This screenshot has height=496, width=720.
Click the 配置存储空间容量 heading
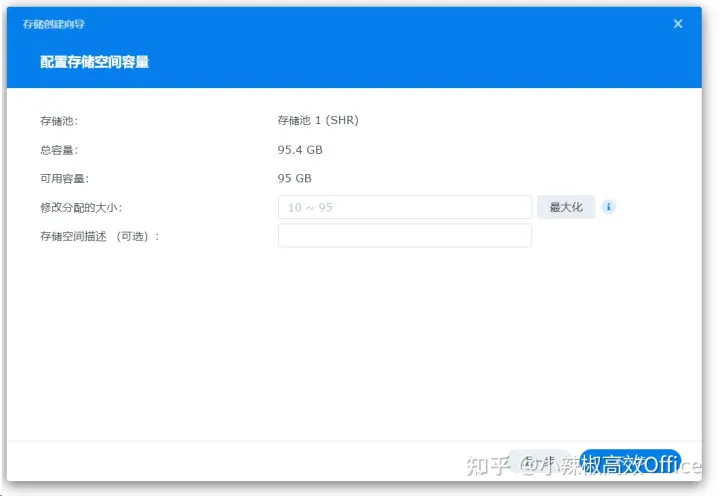click(95, 62)
